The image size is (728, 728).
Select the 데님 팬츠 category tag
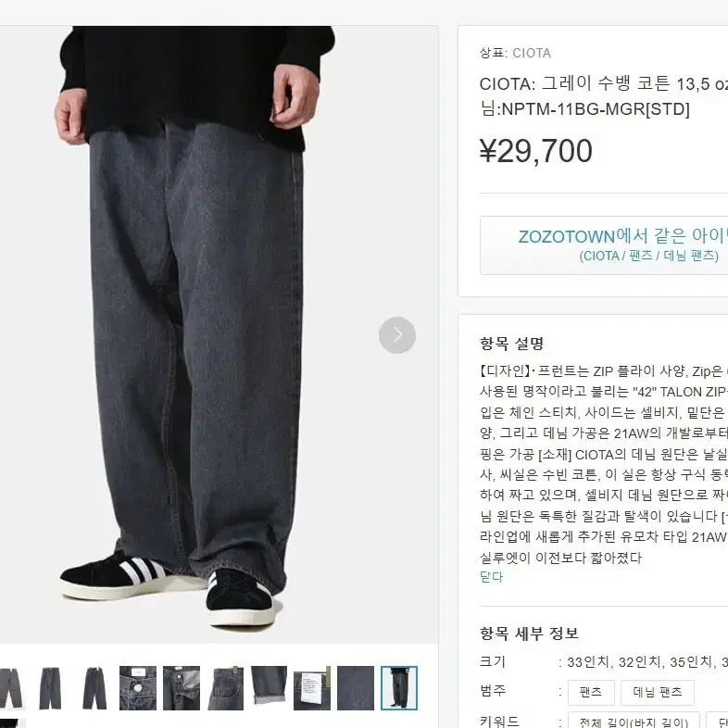658,692
